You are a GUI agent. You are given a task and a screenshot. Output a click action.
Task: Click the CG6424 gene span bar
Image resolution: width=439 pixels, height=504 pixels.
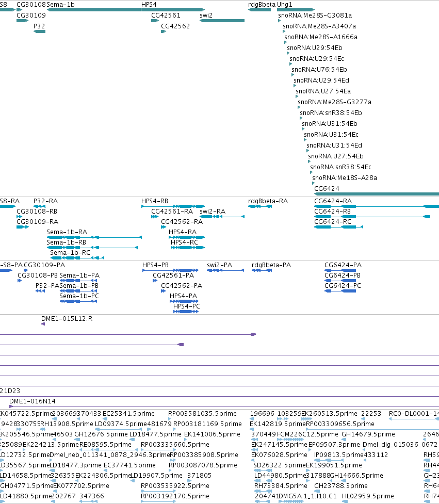(377, 194)
